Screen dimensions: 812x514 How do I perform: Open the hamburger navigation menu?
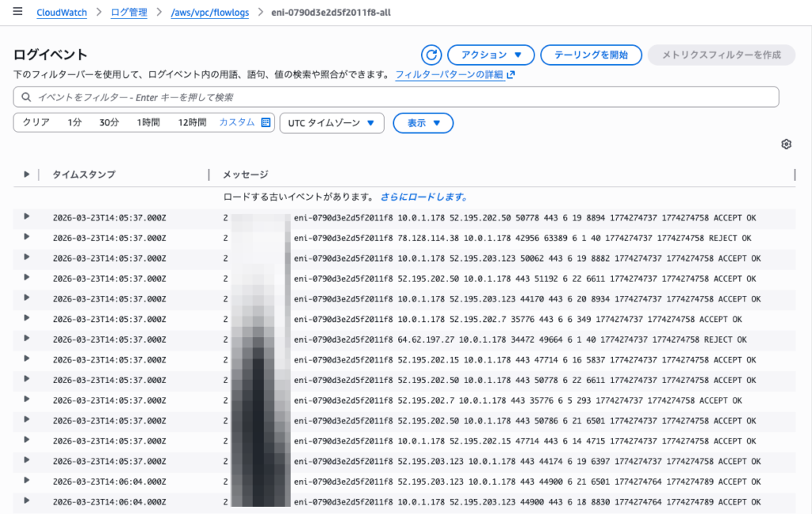pyautogui.click(x=17, y=13)
